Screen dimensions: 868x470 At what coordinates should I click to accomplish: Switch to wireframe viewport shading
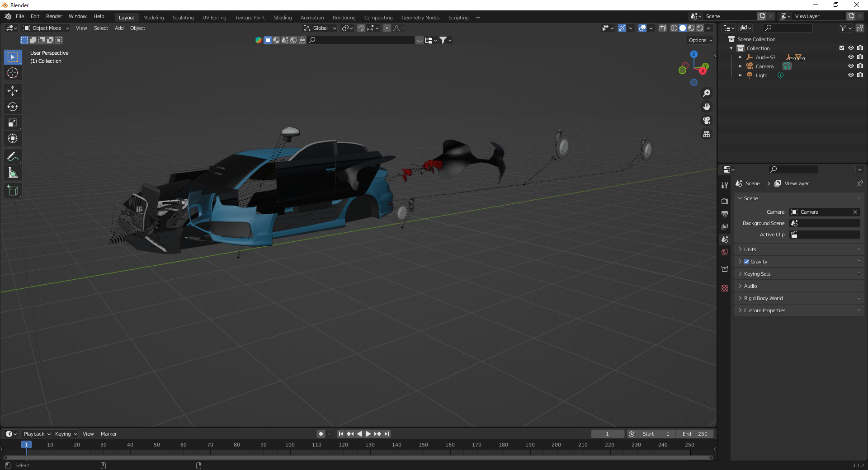(674, 28)
